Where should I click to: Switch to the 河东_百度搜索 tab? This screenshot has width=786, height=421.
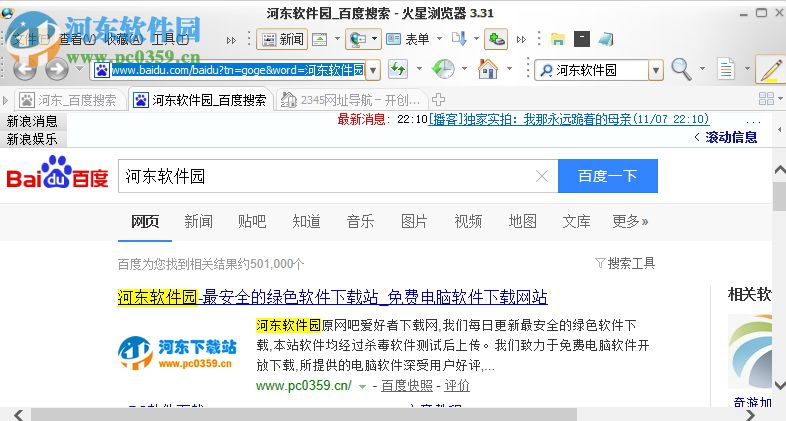(69, 100)
